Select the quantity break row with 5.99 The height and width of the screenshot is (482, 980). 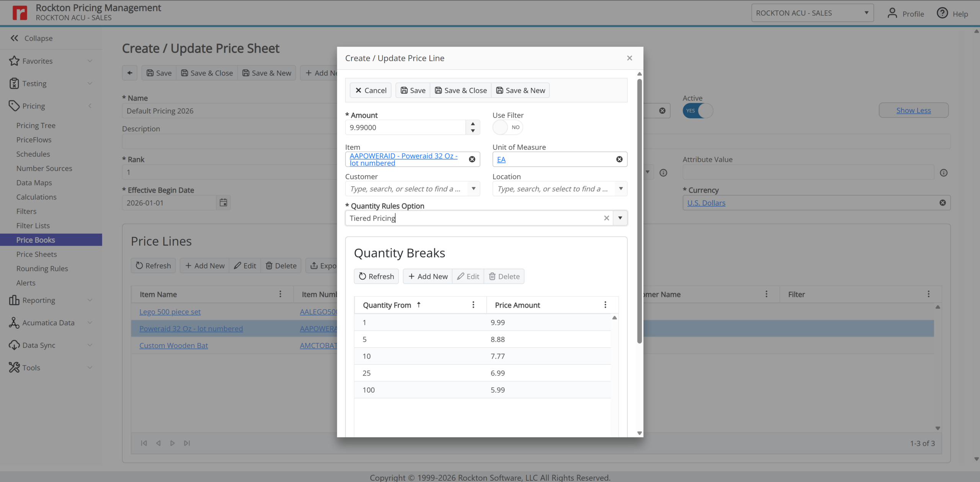coord(482,390)
